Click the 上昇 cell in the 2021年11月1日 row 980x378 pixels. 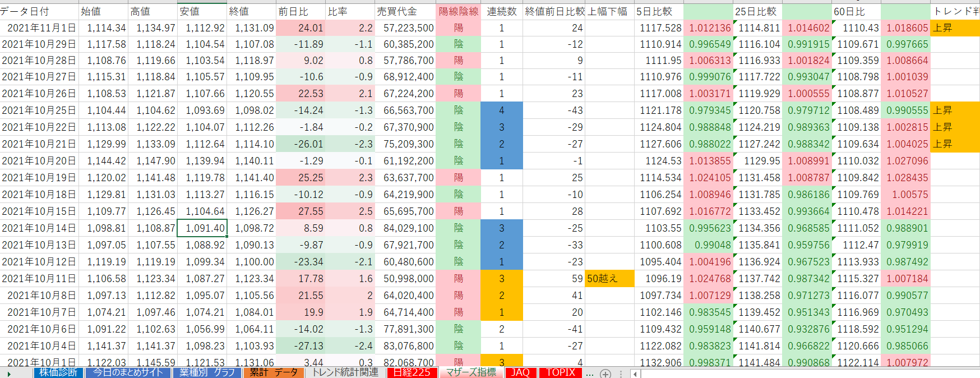pos(955,28)
